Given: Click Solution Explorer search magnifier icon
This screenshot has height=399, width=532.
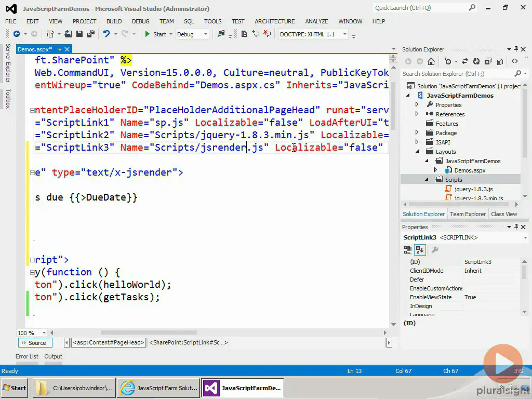Looking at the screenshot, I should [x=518, y=74].
